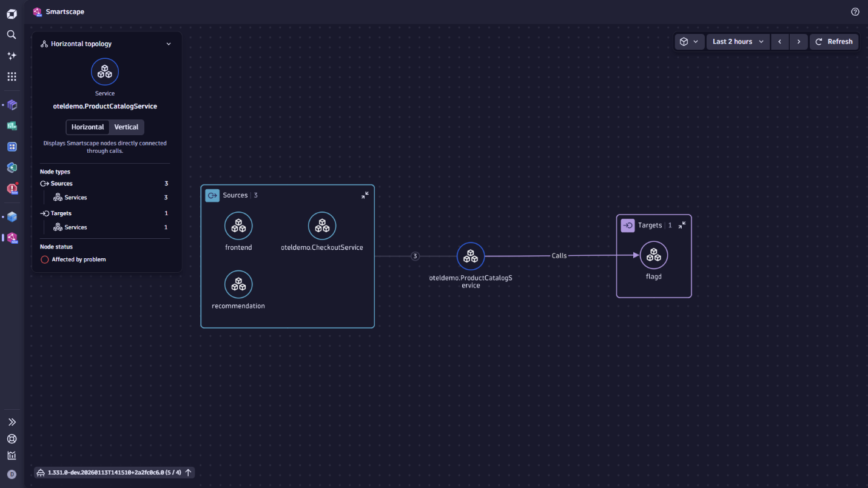Open search from the left sidebar
This screenshot has height=488, width=868.
(x=11, y=35)
